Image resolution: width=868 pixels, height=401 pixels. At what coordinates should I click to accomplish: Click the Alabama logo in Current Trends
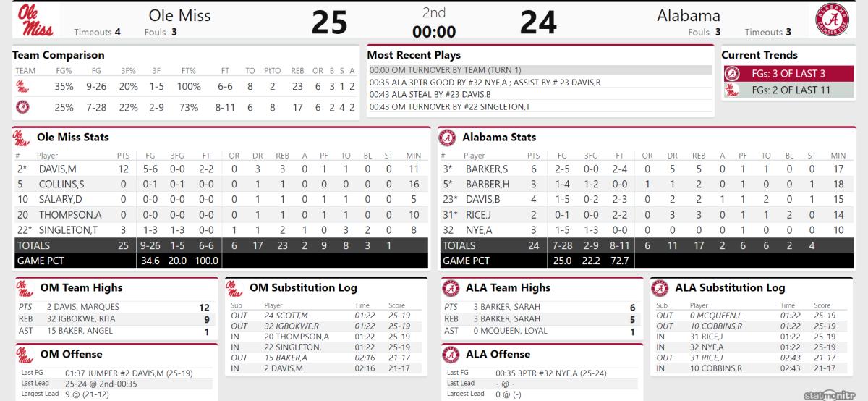click(x=732, y=74)
